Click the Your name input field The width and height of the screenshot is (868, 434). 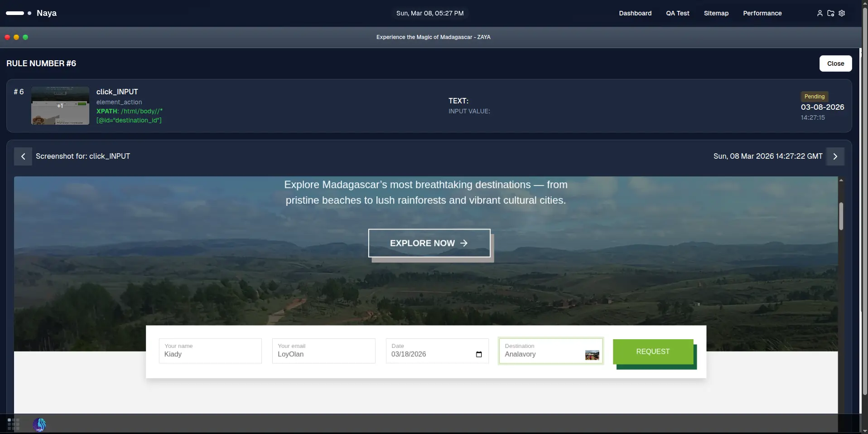(210, 351)
